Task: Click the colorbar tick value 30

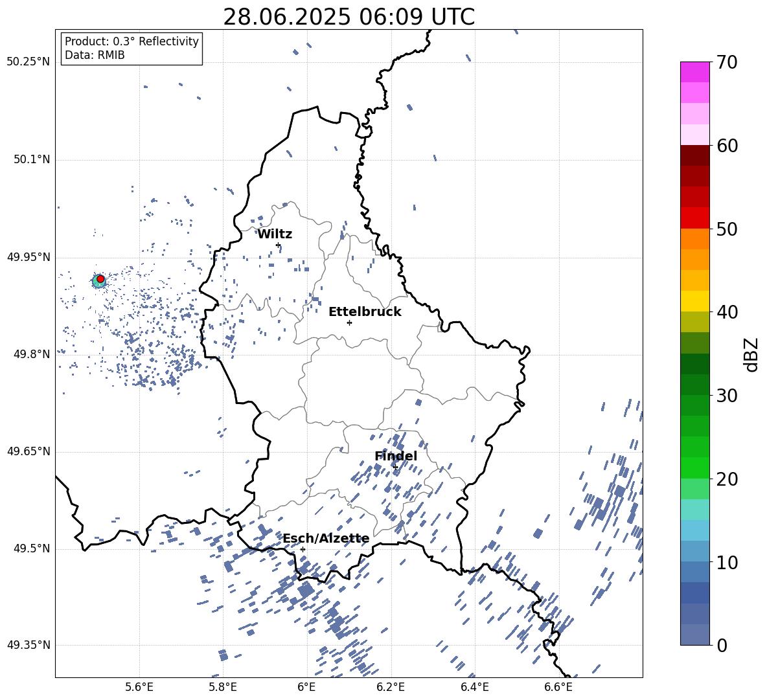Action: click(x=727, y=396)
